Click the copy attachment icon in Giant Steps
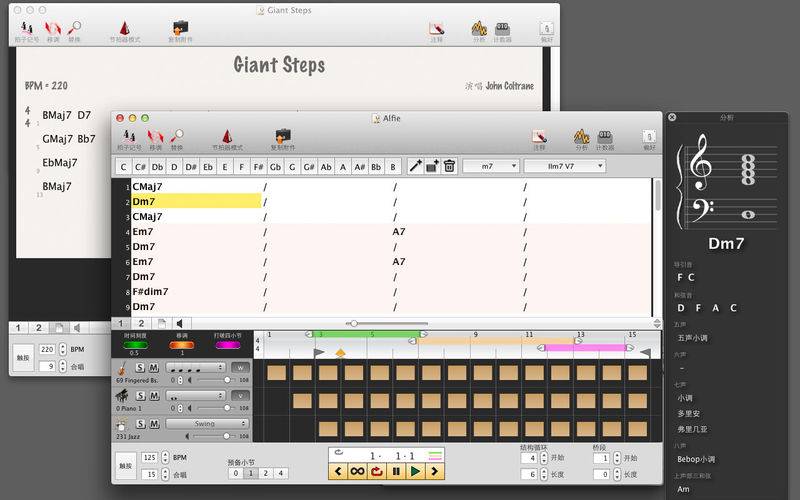The height and width of the screenshot is (500, 800). tap(180, 29)
